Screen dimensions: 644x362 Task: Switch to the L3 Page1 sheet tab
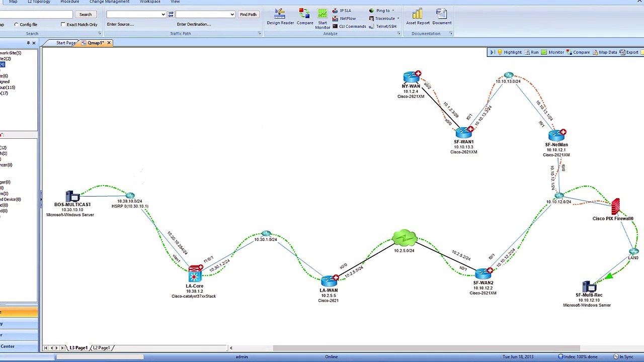[78, 348]
